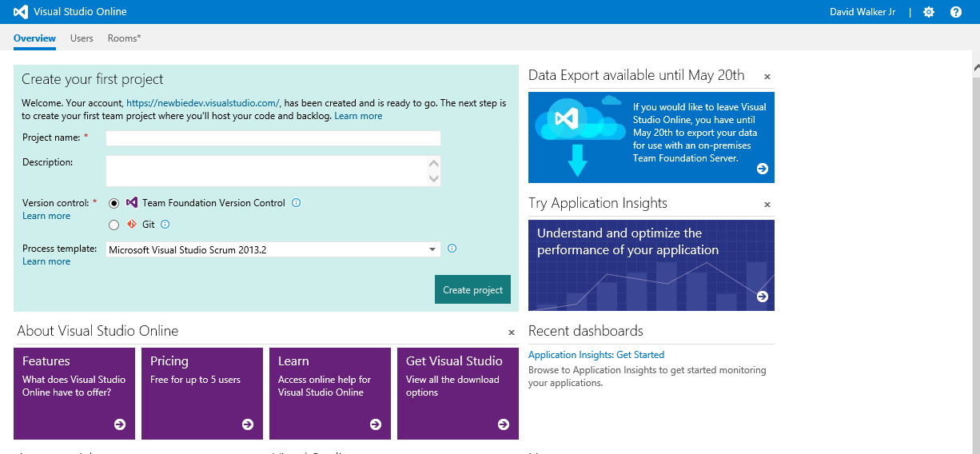Open the Process template dropdown
The width and height of the screenshot is (980, 454).
click(273, 249)
